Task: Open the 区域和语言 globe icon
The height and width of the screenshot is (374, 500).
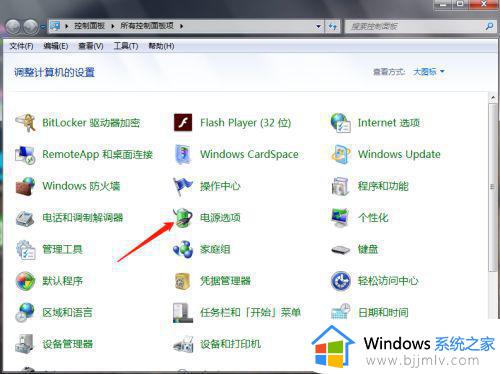Action: [x=25, y=313]
